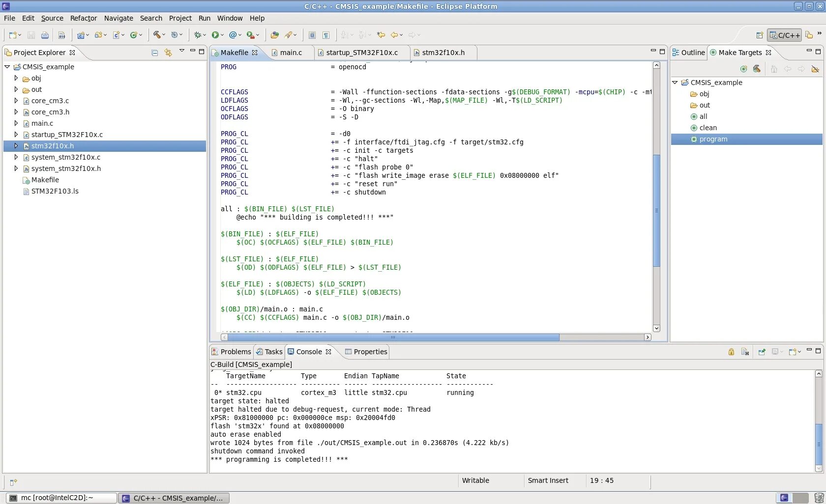Click the Clear Console icon
Screen dimensions: 826x504
pos(745,352)
